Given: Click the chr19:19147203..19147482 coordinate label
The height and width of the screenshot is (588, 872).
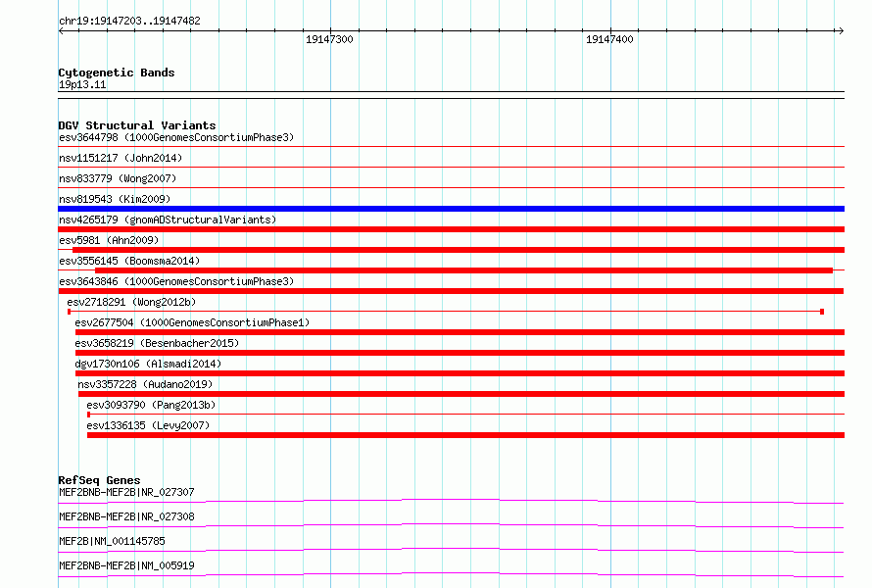Looking at the screenshot, I should [x=129, y=22].
